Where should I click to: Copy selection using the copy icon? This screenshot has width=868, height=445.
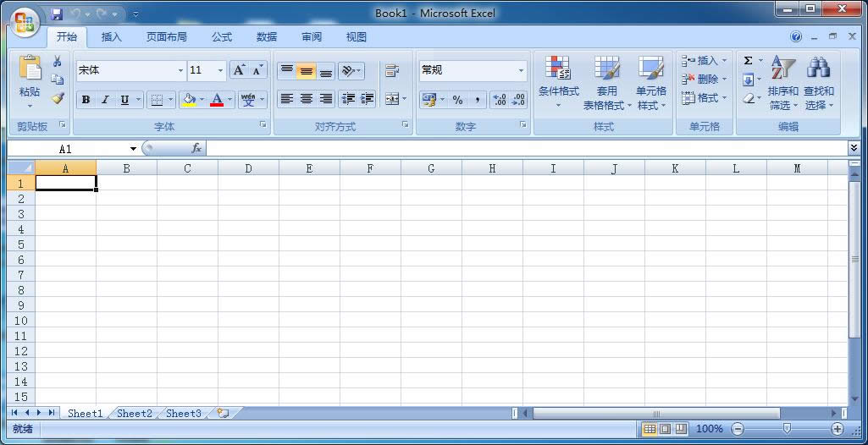pos(57,80)
